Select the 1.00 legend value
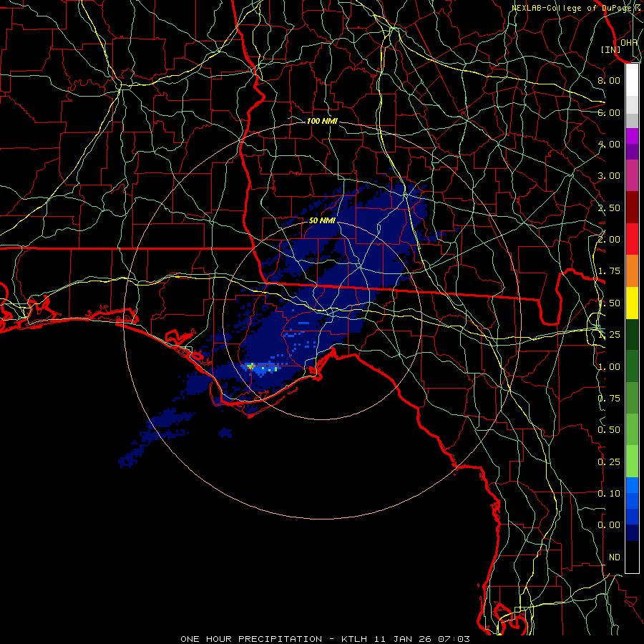Image resolution: width=644 pixels, height=644 pixels. click(x=609, y=367)
